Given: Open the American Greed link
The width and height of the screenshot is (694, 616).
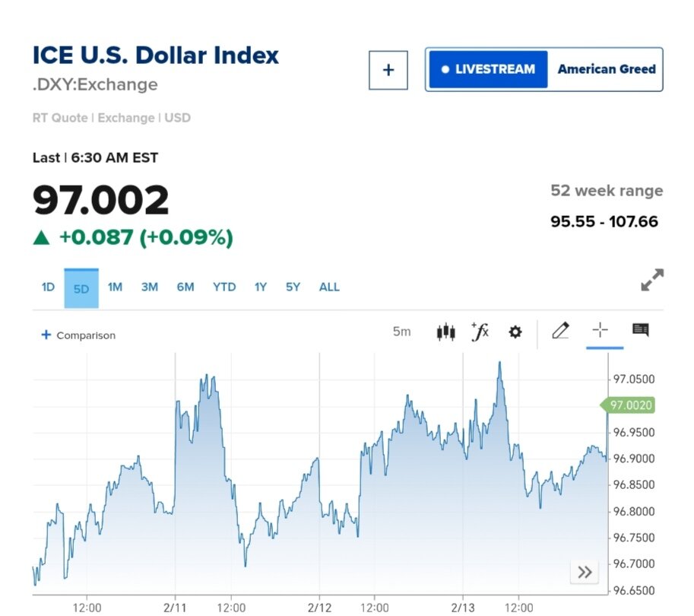Looking at the screenshot, I should 606,69.
